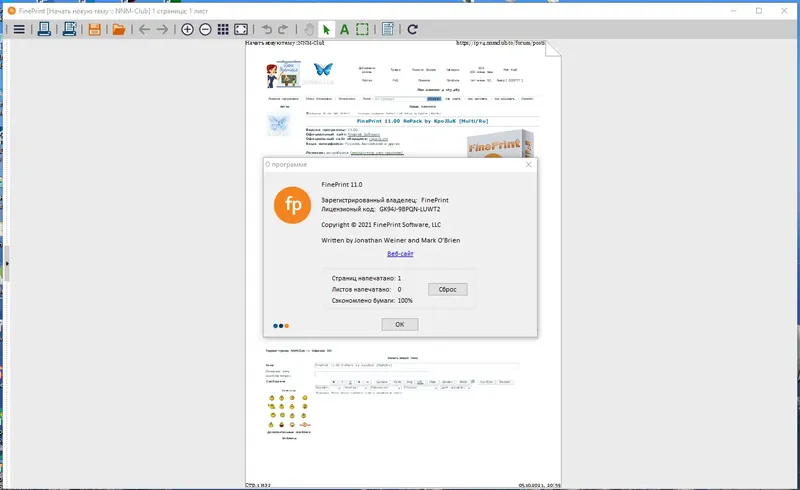Select the hand pan tool
Screen dimensions: 800x490
pyautogui.click(x=309, y=30)
